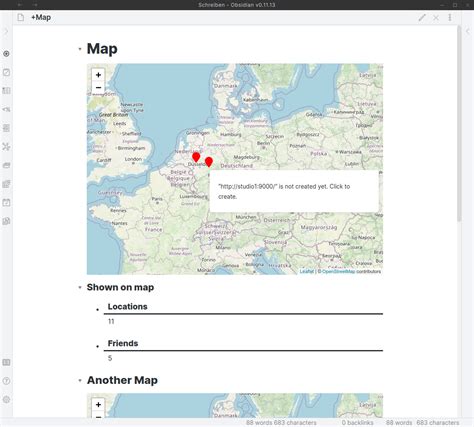Click the document icon beside +Map title
This screenshot has height=427, width=474.
tap(21, 17)
